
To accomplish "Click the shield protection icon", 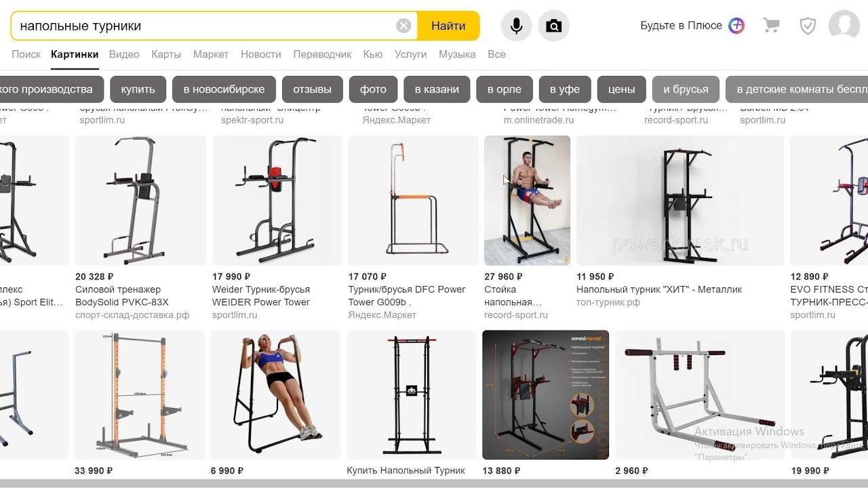I will coord(808,26).
